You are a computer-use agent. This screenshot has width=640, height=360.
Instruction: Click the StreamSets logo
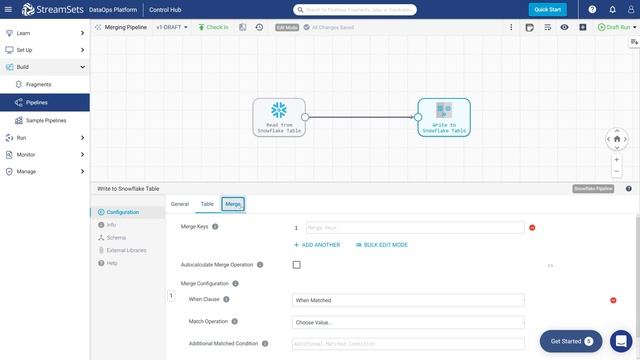point(52,9)
